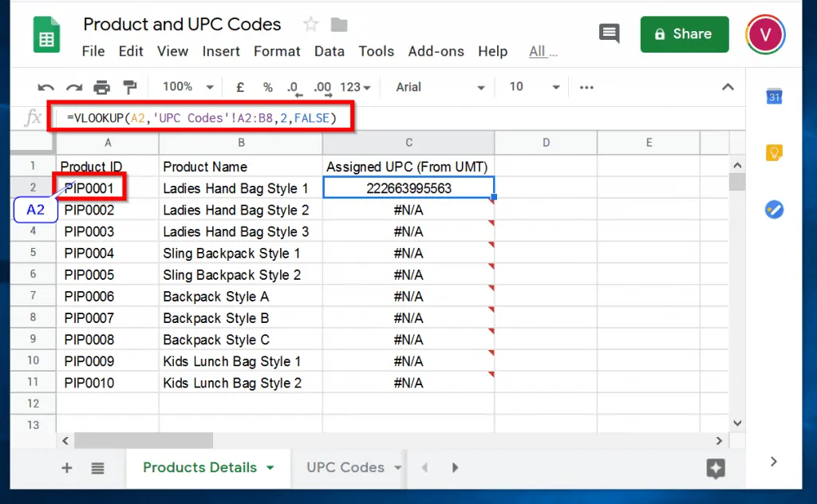The width and height of the screenshot is (817, 504).
Task: Click the horizontal scrollbar thumb
Action: click(144, 440)
